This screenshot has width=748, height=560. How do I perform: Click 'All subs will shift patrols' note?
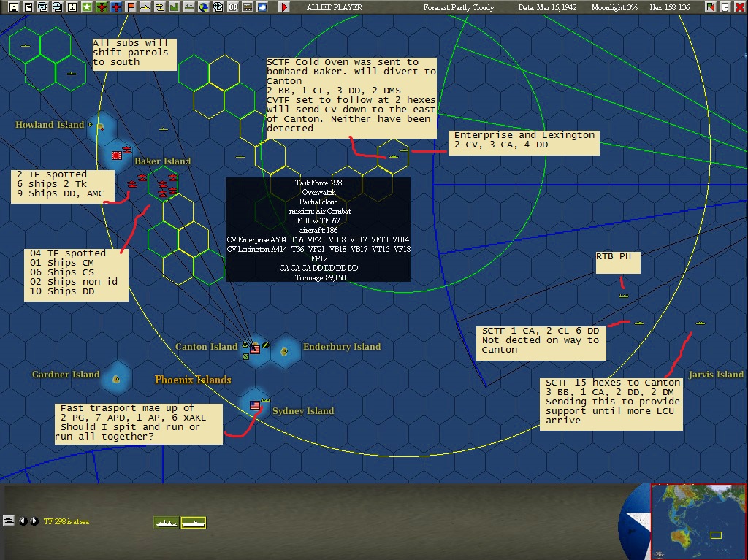[134, 54]
